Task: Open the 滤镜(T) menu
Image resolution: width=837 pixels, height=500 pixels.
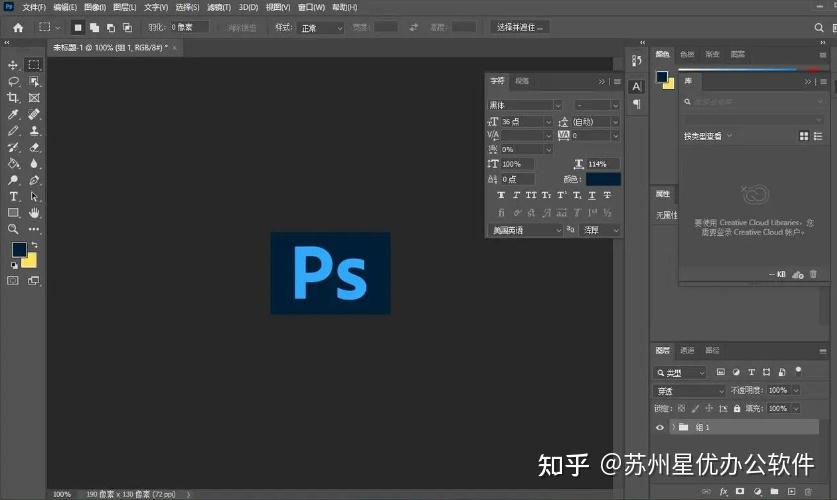Action: pyautogui.click(x=219, y=7)
